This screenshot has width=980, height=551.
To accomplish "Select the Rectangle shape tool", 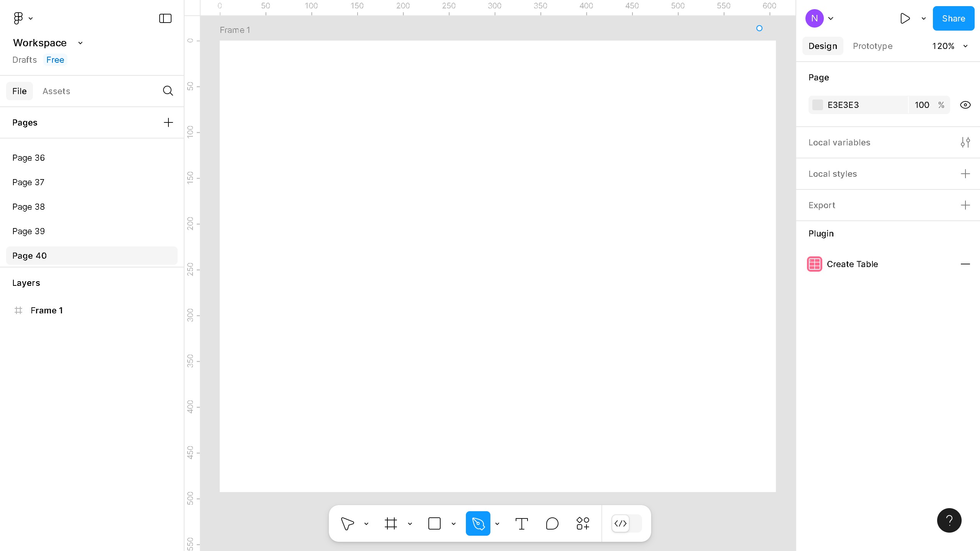I will [x=434, y=523].
